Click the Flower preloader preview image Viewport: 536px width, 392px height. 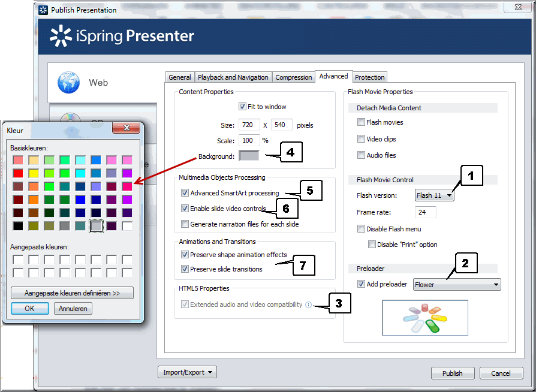tap(425, 318)
